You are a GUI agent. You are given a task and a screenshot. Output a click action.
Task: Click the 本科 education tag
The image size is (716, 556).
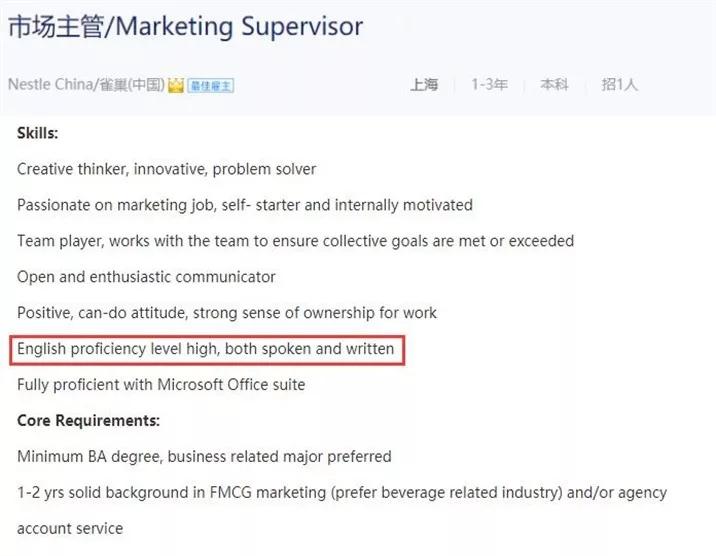(554, 85)
